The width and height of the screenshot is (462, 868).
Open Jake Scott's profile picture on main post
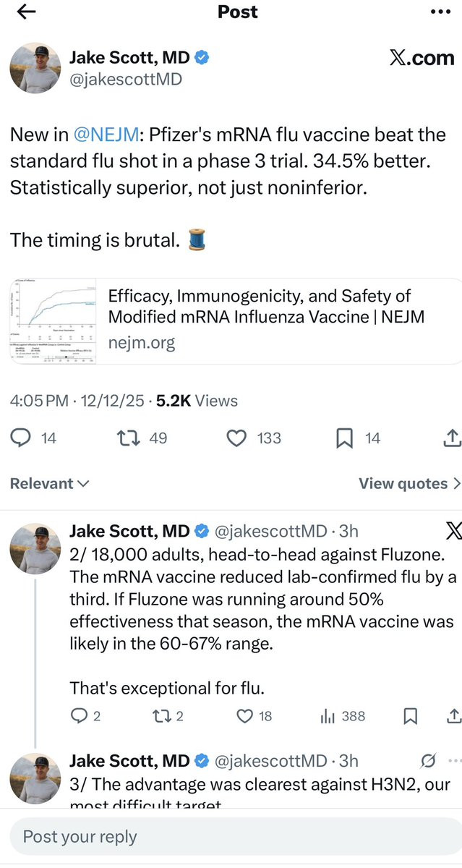point(34,68)
